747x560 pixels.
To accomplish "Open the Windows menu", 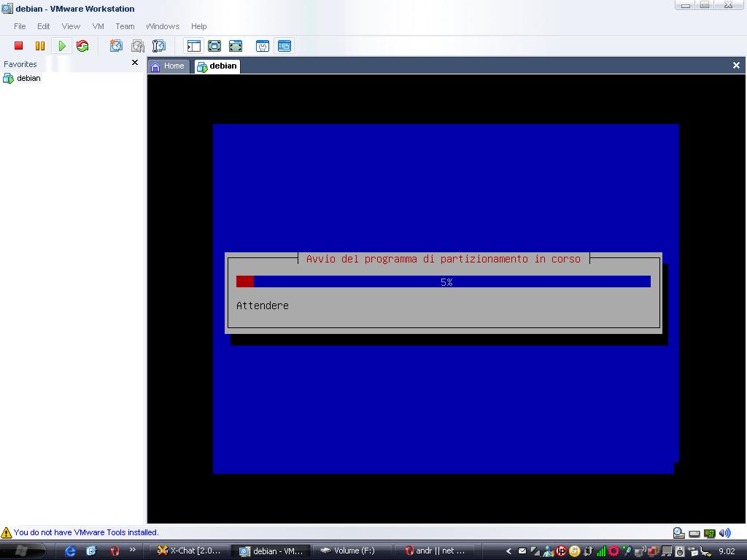I will pyautogui.click(x=163, y=26).
